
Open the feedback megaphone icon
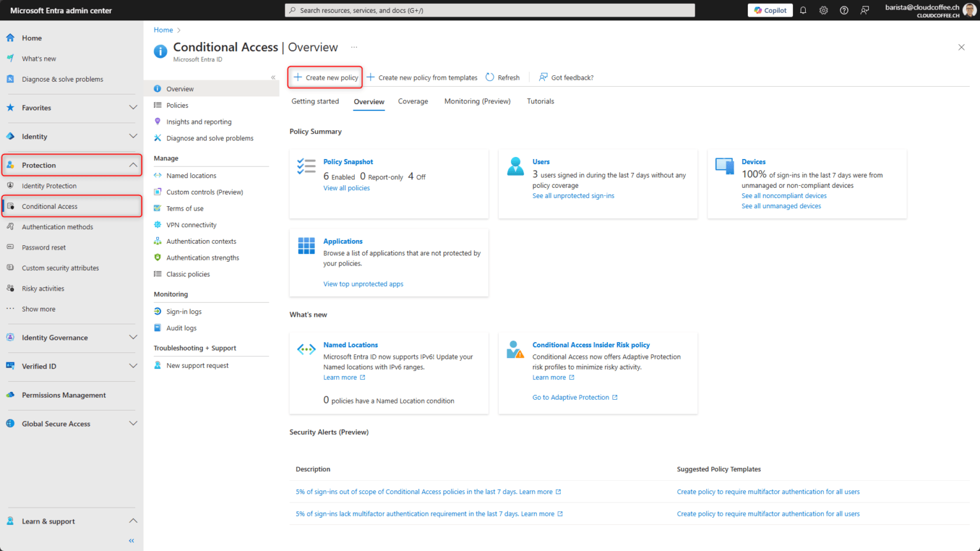(864, 10)
